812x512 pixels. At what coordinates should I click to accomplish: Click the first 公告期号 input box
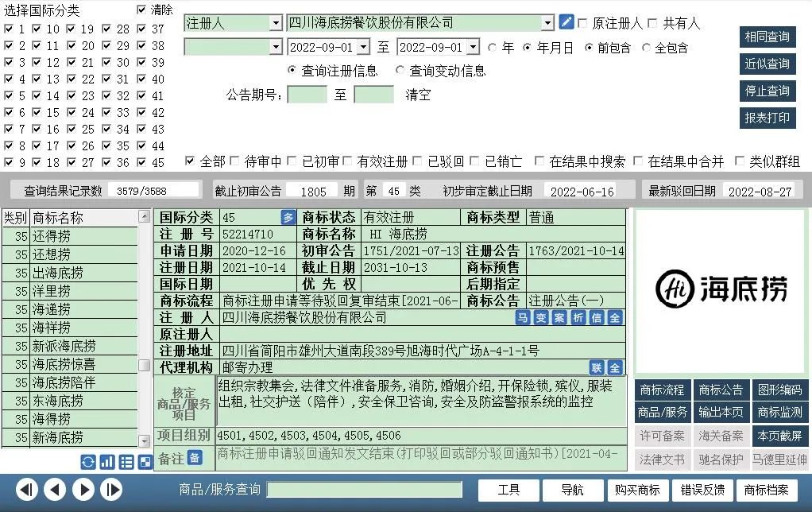(x=307, y=95)
